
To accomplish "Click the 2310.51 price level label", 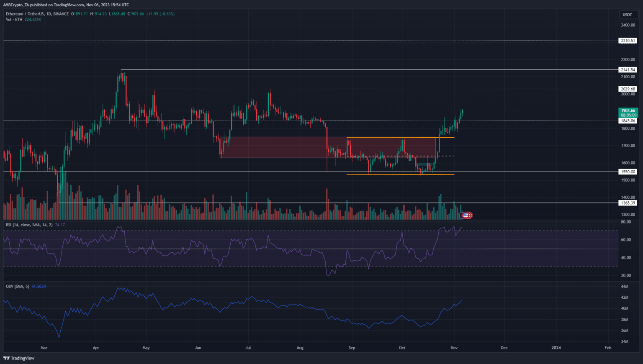I will [x=628, y=41].
